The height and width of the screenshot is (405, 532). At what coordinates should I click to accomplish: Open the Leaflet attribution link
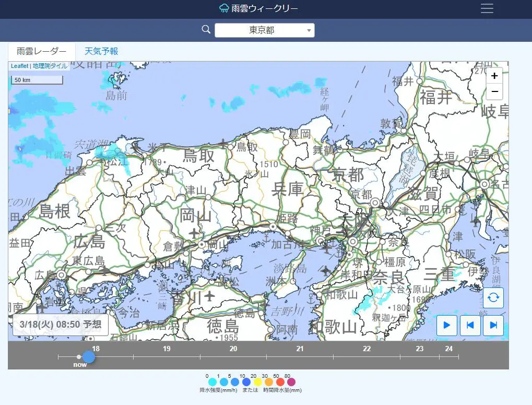coord(19,66)
